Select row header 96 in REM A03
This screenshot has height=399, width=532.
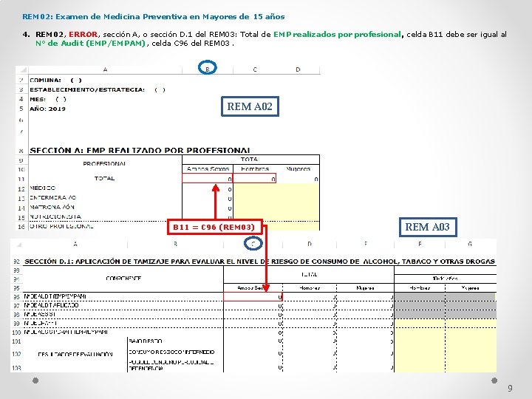[x=16, y=296]
